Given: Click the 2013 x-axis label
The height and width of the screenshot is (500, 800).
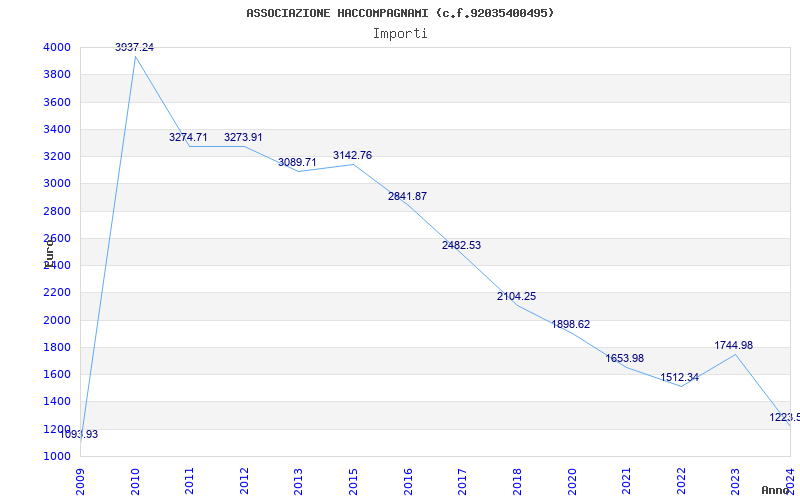Looking at the screenshot, I should click(298, 482).
